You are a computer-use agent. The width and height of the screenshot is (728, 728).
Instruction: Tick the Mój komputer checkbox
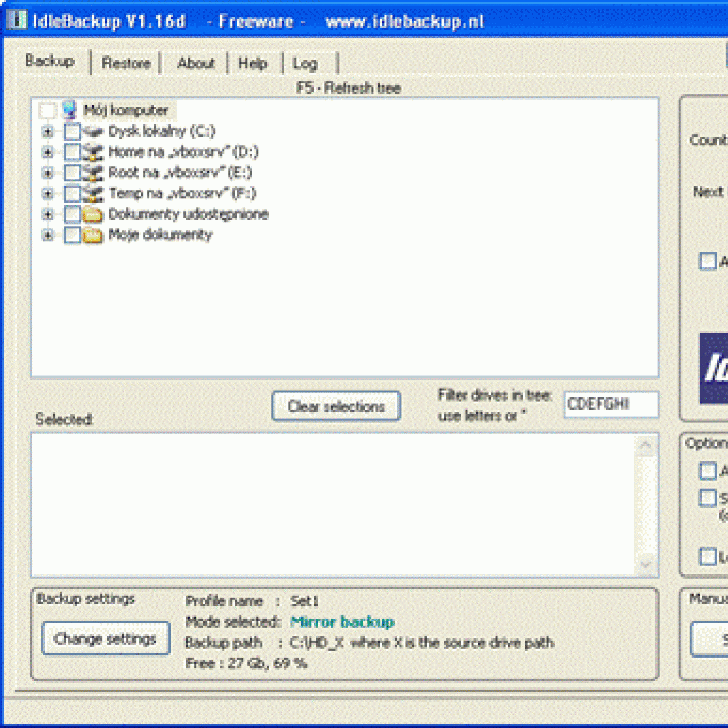(x=48, y=111)
